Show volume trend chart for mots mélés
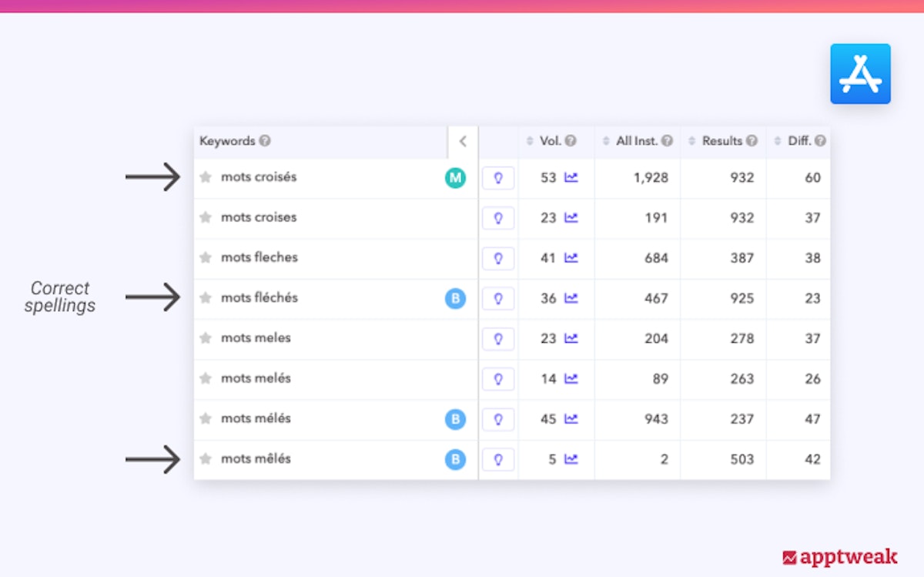The height and width of the screenshot is (577, 924). click(x=571, y=419)
